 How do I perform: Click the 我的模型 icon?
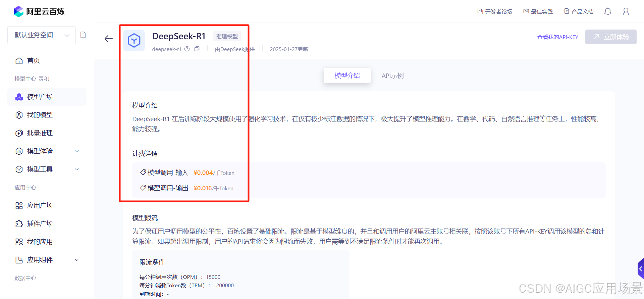(19, 115)
